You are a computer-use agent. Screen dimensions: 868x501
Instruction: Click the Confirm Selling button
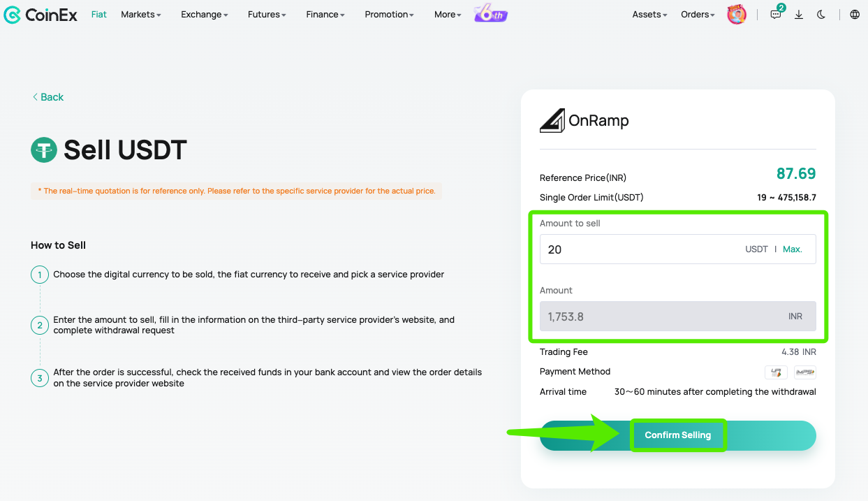pos(678,435)
